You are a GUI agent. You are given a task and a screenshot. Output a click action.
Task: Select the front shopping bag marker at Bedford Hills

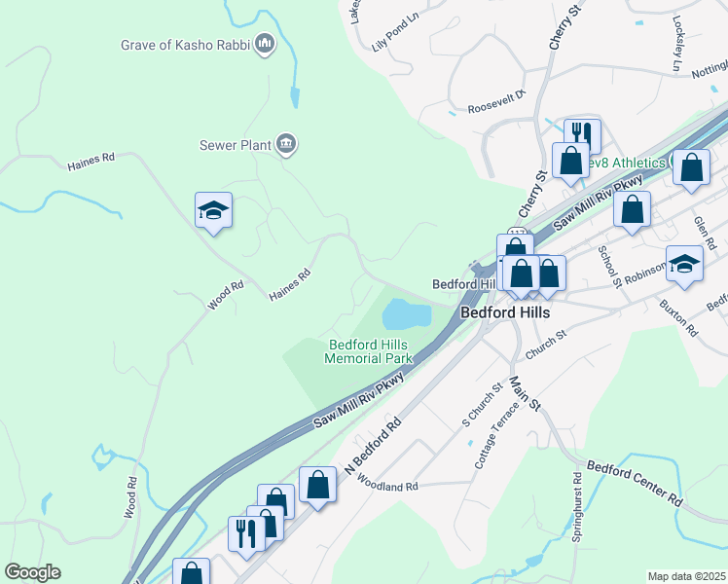[522, 276]
